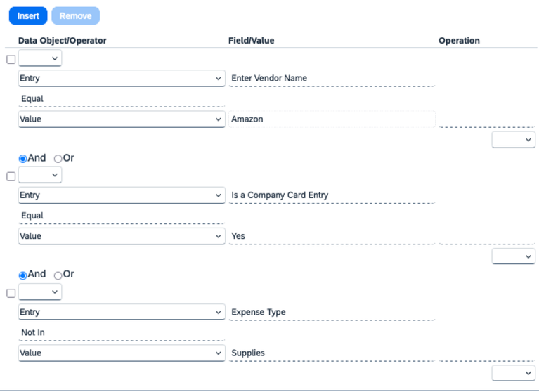Screen dimensions: 539x392
Task: Click the Insert button
Action: tap(28, 15)
